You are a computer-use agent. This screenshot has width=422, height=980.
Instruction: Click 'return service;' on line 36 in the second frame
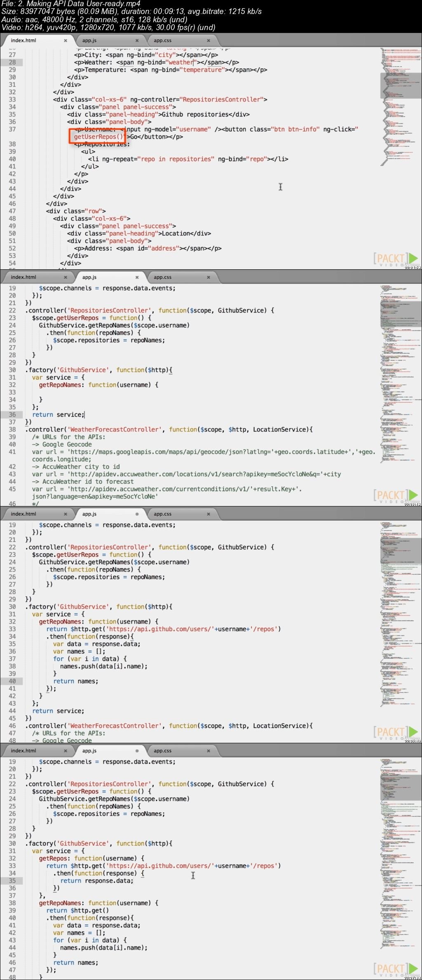[x=58, y=415]
